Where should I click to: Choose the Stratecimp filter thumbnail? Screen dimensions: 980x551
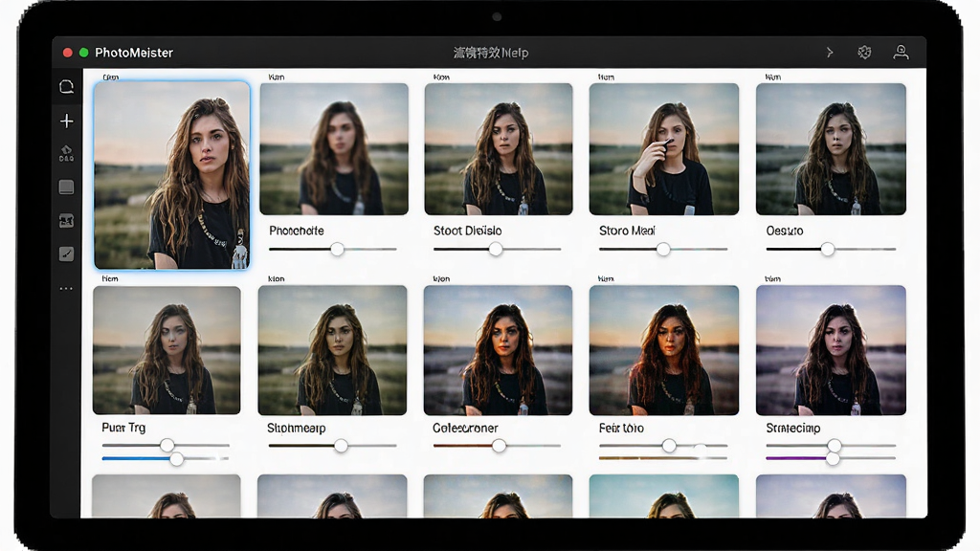(x=831, y=350)
